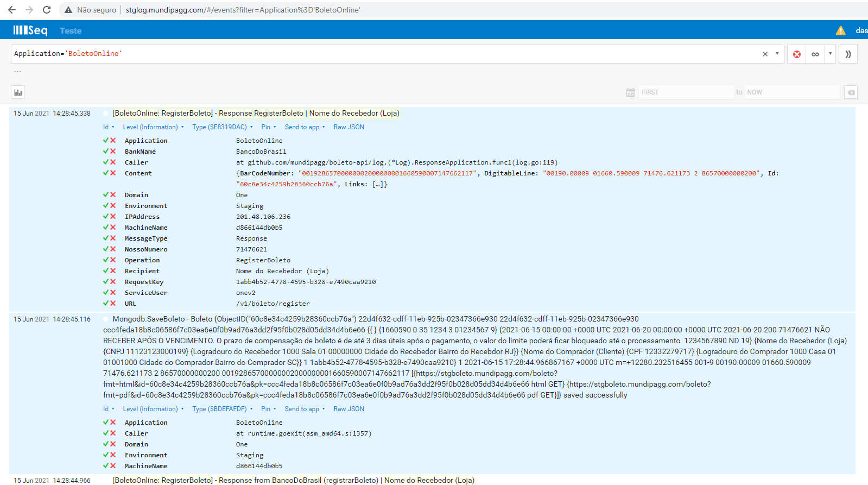868x485 pixels.
Task: Reload the page with the refresh icon
Action: pos(47,10)
